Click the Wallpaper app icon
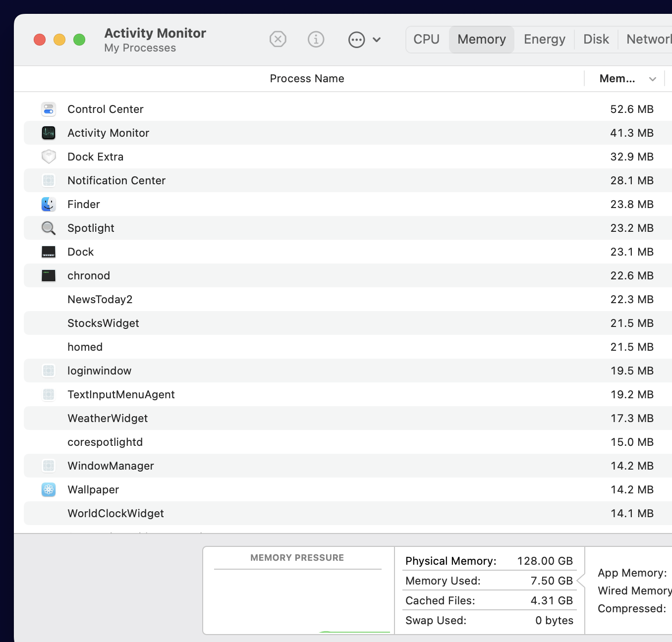This screenshot has height=642, width=672. click(49, 489)
